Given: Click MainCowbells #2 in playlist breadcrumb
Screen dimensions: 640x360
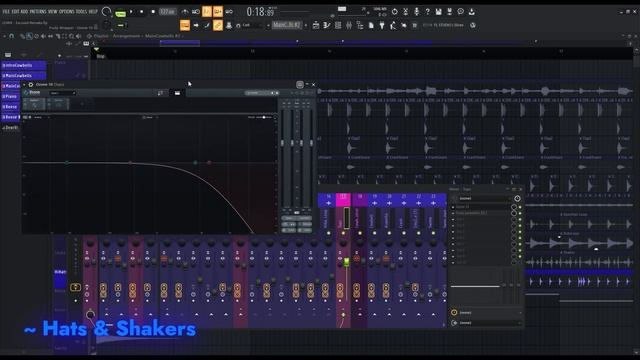Looking at the screenshot, I should click(x=162, y=36).
